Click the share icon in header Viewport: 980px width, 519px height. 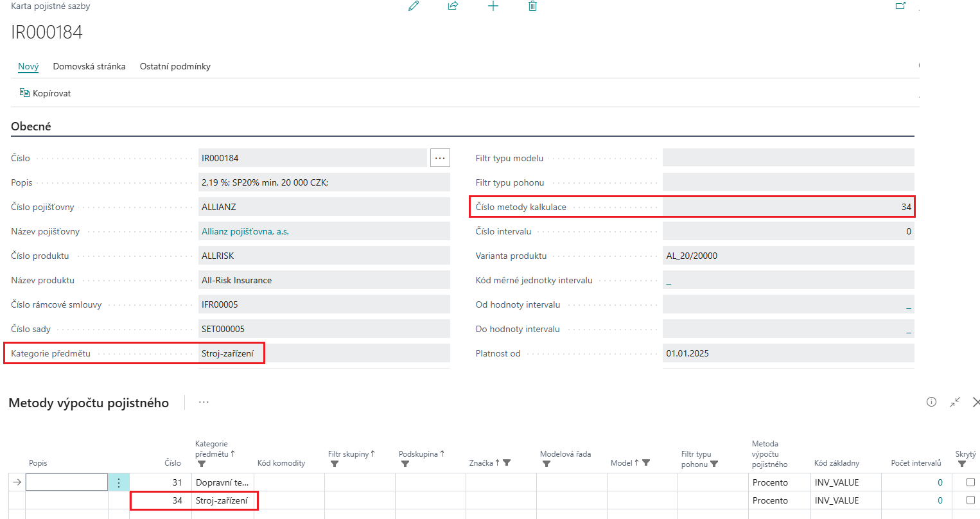click(453, 6)
